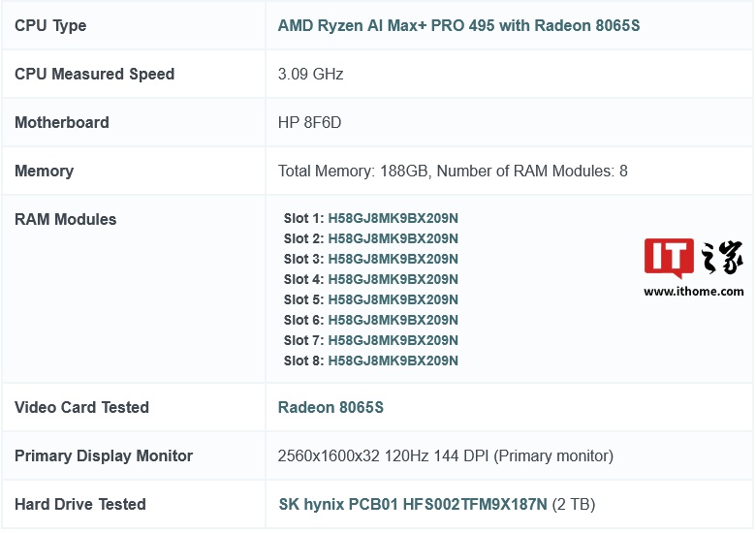Click the RAM Modules row label
Screen dimensions: 756x533
click(66, 219)
